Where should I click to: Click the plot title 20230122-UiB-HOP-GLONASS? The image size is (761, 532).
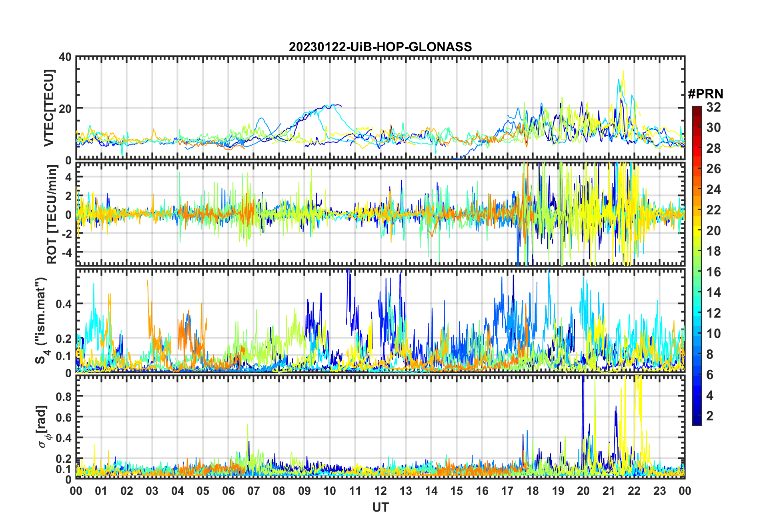[x=380, y=47]
